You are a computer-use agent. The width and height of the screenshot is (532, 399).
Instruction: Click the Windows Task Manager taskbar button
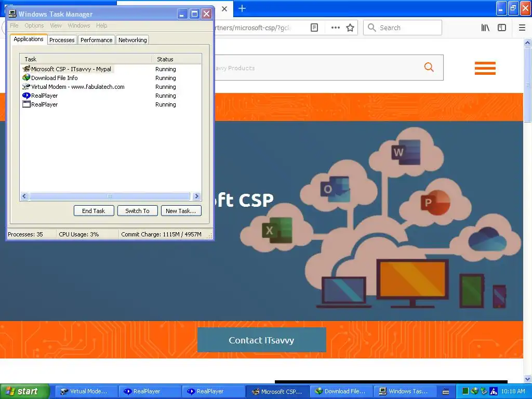coord(405,391)
